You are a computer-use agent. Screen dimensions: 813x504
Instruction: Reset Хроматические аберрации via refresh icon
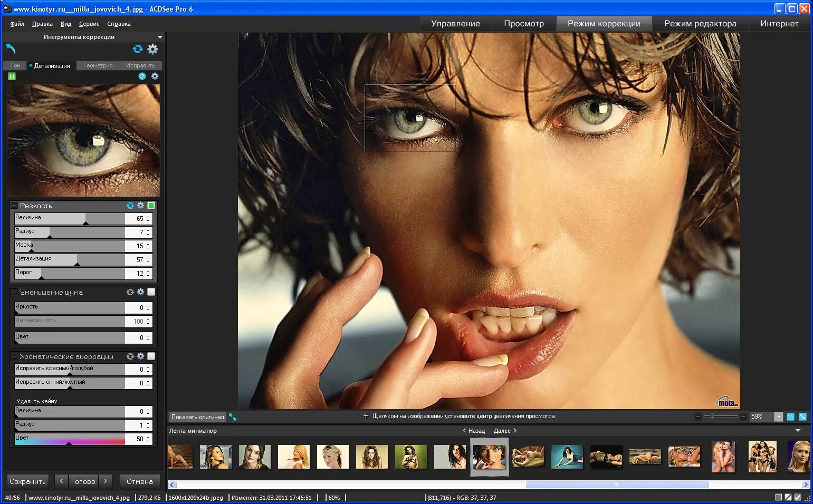pyautogui.click(x=130, y=356)
